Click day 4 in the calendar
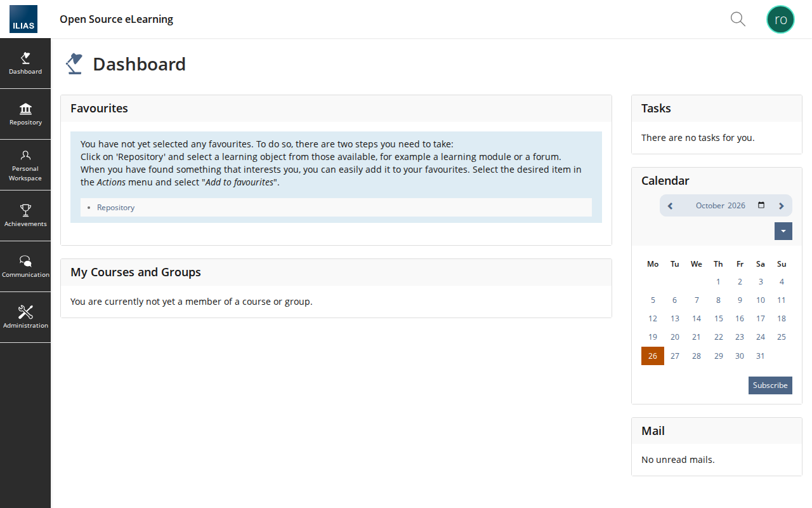 [782, 282]
